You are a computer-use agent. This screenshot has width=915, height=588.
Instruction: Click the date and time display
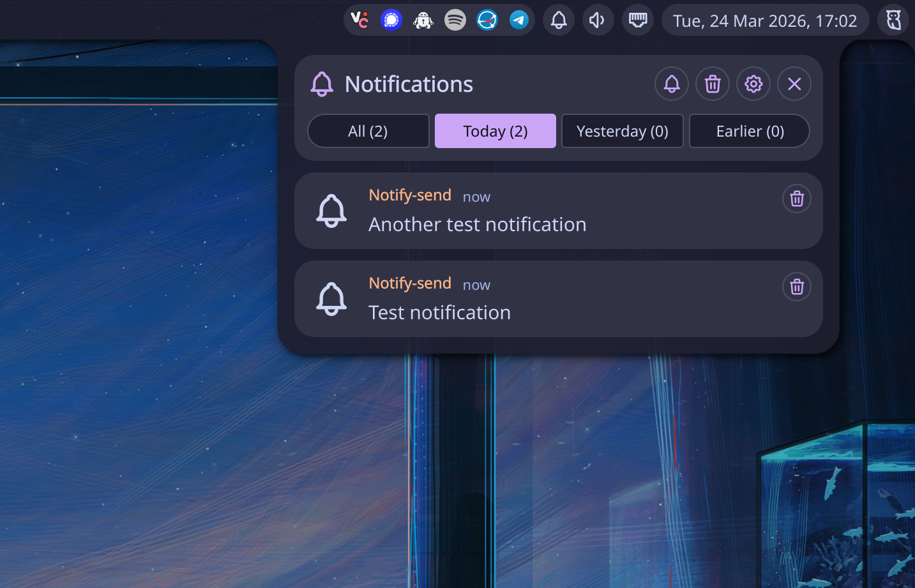click(765, 20)
